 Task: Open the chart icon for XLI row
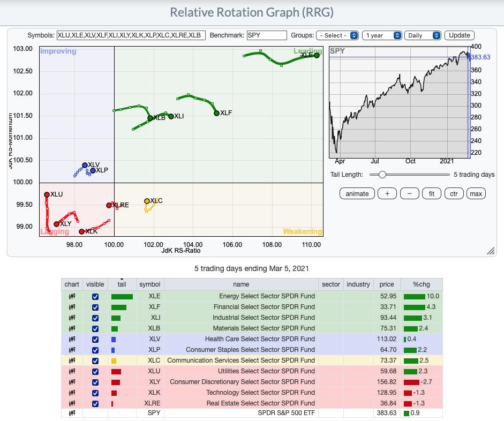pos(72,318)
